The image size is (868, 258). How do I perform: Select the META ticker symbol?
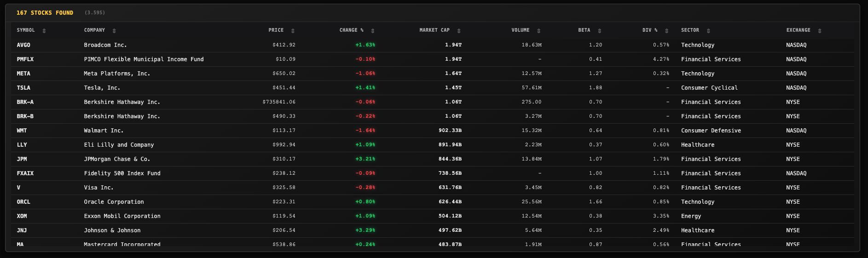[23, 74]
